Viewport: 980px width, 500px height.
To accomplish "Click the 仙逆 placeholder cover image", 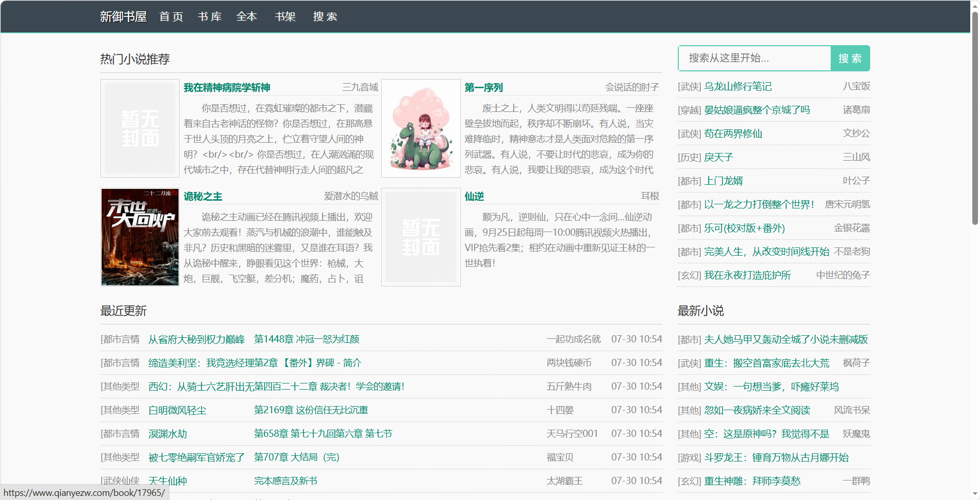I will point(421,237).
